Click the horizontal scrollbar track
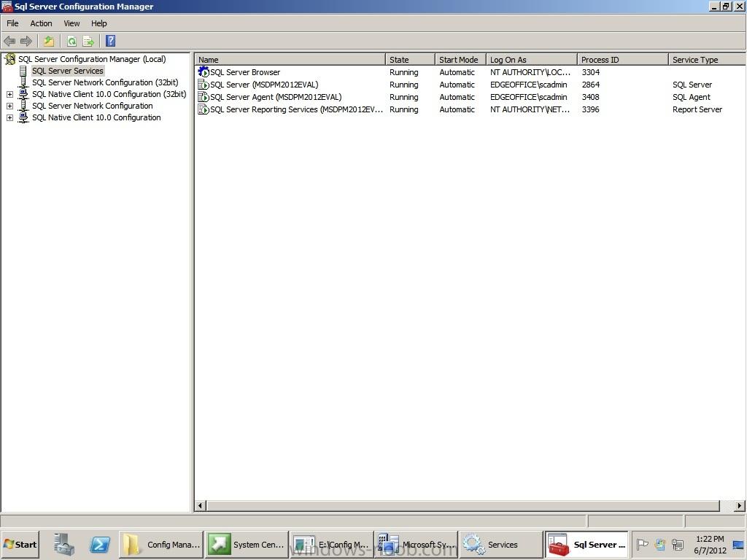 click(727, 506)
